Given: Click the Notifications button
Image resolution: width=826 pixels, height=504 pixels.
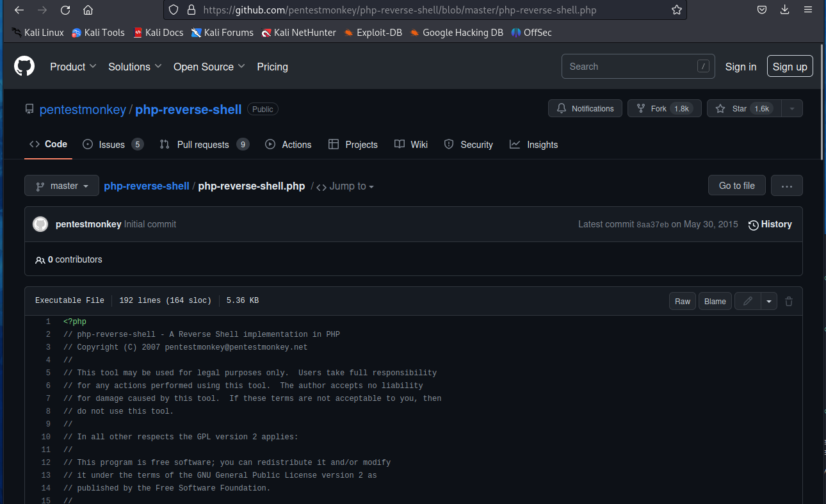Looking at the screenshot, I should coord(585,109).
